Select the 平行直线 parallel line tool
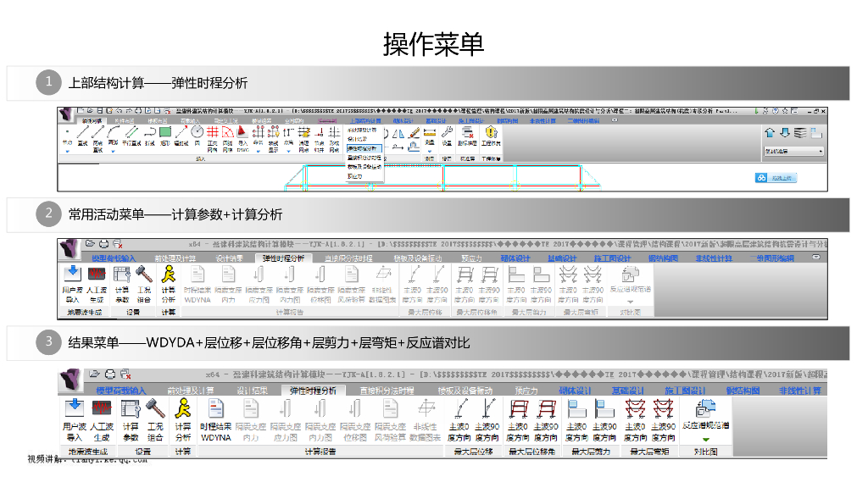 tap(131, 136)
